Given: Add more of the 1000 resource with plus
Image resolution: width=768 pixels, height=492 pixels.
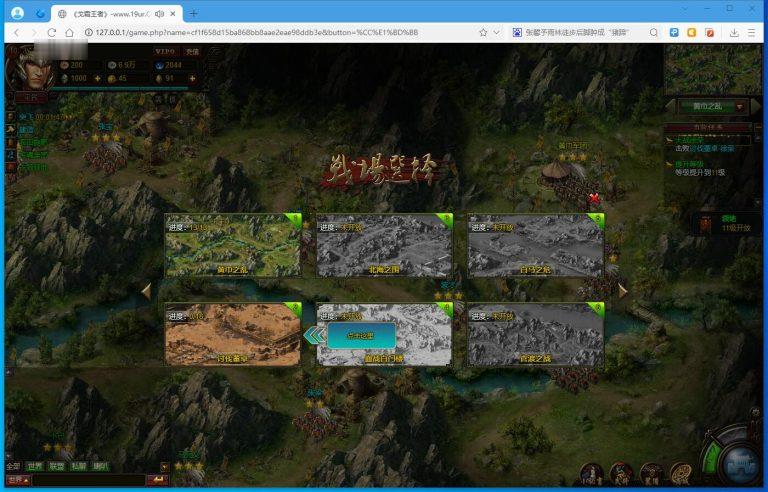Looking at the screenshot, I should click(97, 78).
